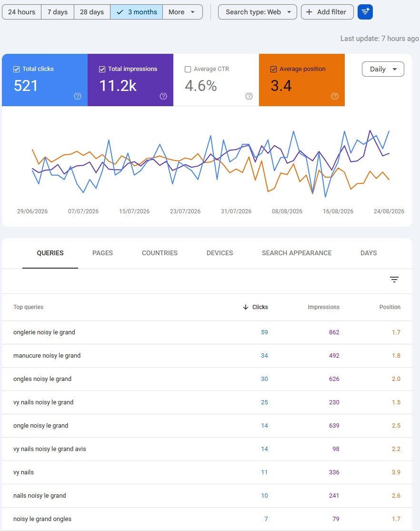The width and height of the screenshot is (420, 531).
Task: Open help icon on Total impressions card
Action: (163, 96)
